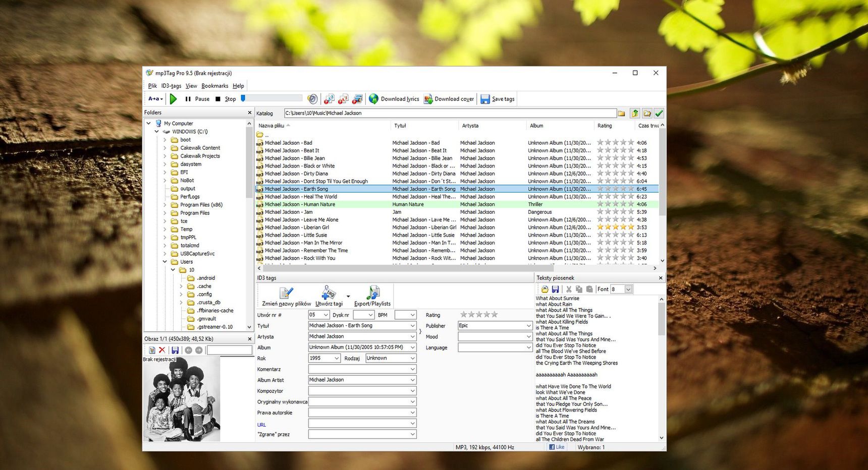Click the go up folder icon
This screenshot has width=868, height=470.
coord(635,113)
